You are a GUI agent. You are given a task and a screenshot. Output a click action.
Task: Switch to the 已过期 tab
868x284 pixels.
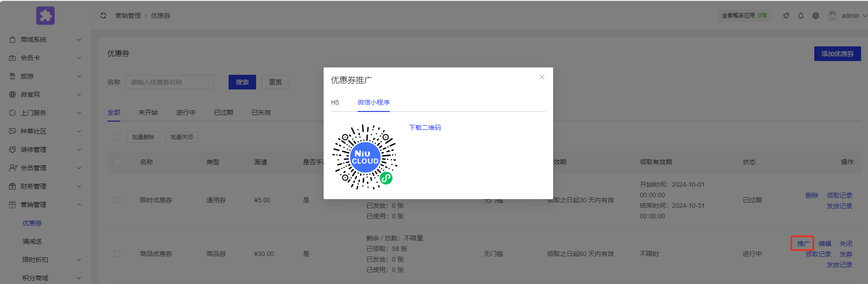(x=224, y=112)
